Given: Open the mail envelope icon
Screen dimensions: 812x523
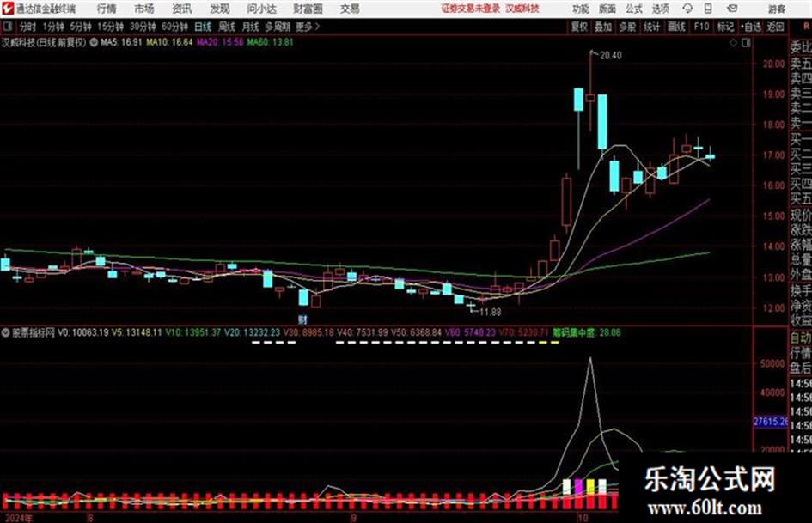Looking at the screenshot, I should pyautogui.click(x=732, y=9).
